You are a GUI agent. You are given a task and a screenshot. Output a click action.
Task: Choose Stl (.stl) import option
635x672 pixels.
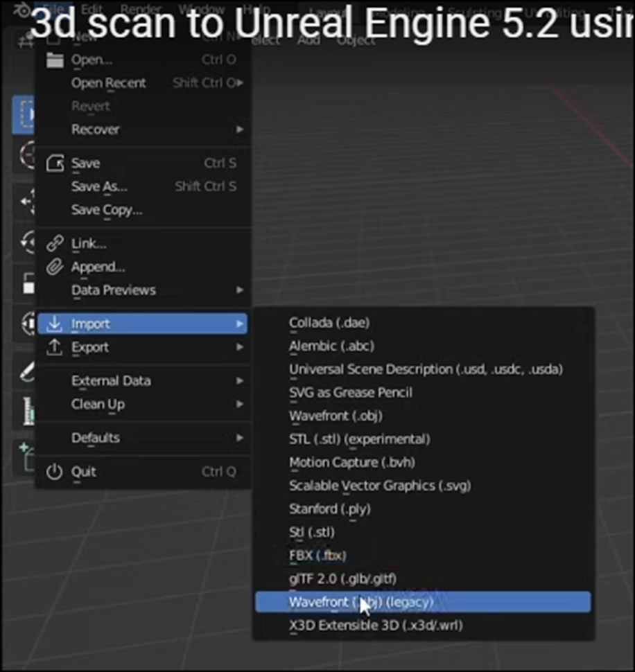click(423, 532)
